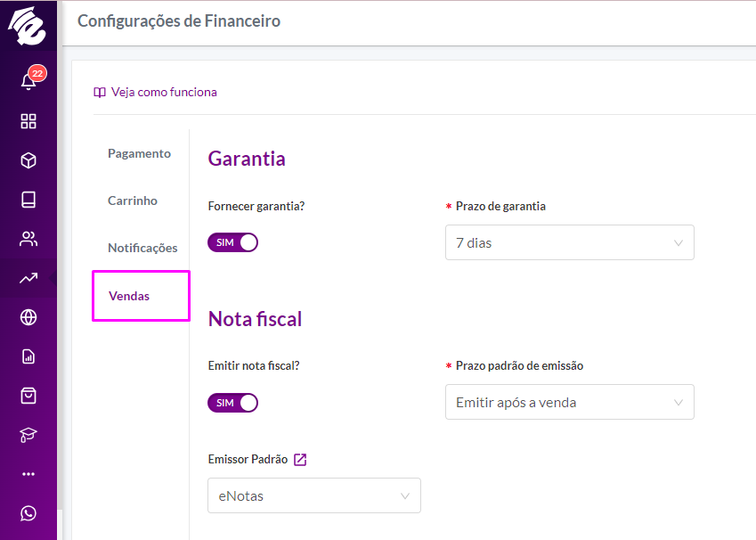Open the report document chart icon
756x540 pixels.
[28, 356]
